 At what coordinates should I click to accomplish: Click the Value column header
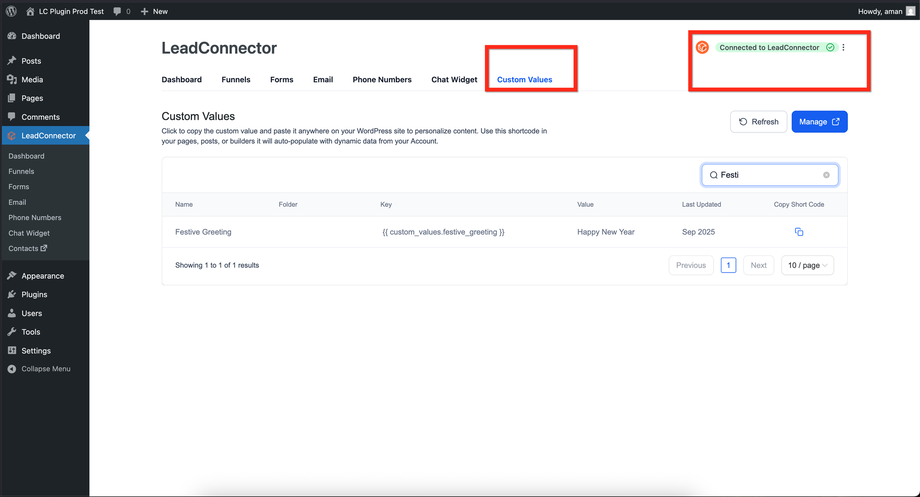pos(585,204)
